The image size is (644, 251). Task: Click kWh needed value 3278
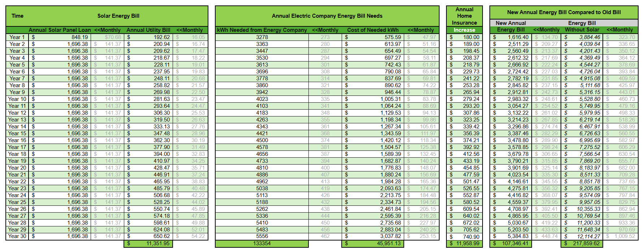262,37
